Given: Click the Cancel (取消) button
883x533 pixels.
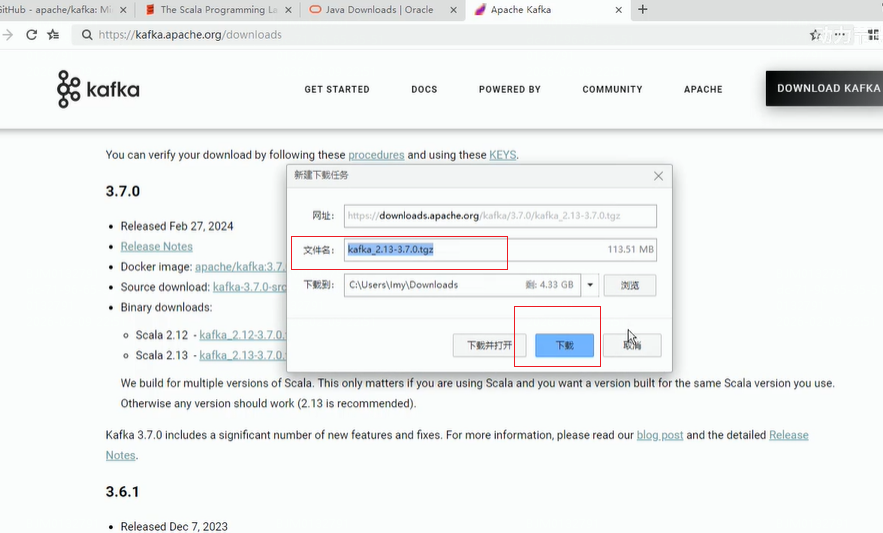Looking at the screenshot, I should pyautogui.click(x=632, y=345).
